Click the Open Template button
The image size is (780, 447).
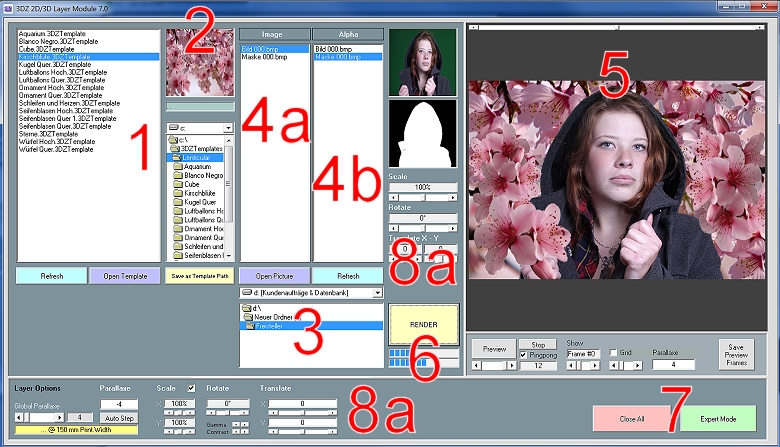coord(124,275)
